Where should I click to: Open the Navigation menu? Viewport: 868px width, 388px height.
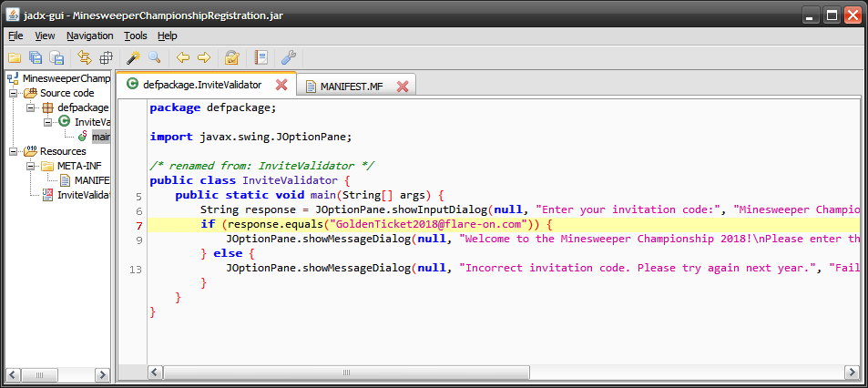pos(89,36)
